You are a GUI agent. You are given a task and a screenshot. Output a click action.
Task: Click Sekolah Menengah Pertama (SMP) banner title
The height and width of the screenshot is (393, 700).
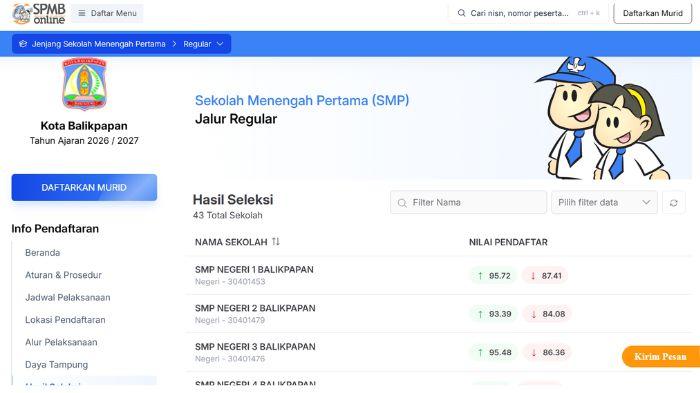click(302, 100)
